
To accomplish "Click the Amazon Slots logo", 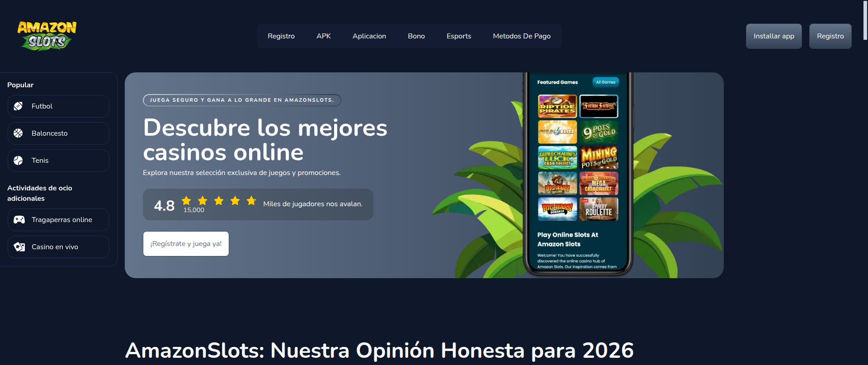I will [x=47, y=35].
